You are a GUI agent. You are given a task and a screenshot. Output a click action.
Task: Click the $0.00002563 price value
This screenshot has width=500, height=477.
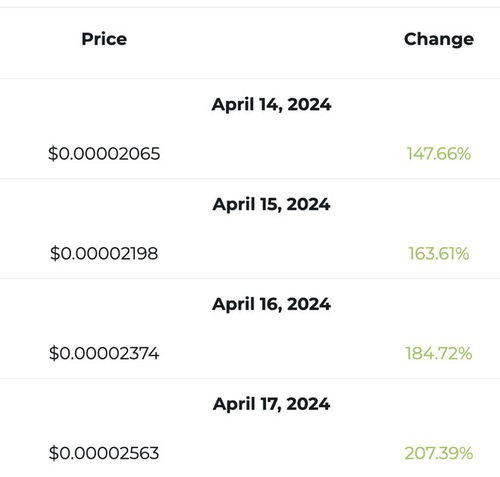[104, 453]
